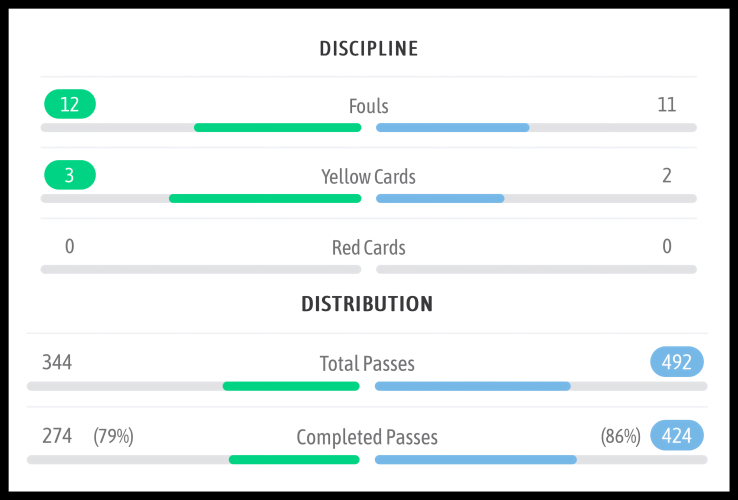Select the DISTRIBUTION section heading

tap(367, 304)
